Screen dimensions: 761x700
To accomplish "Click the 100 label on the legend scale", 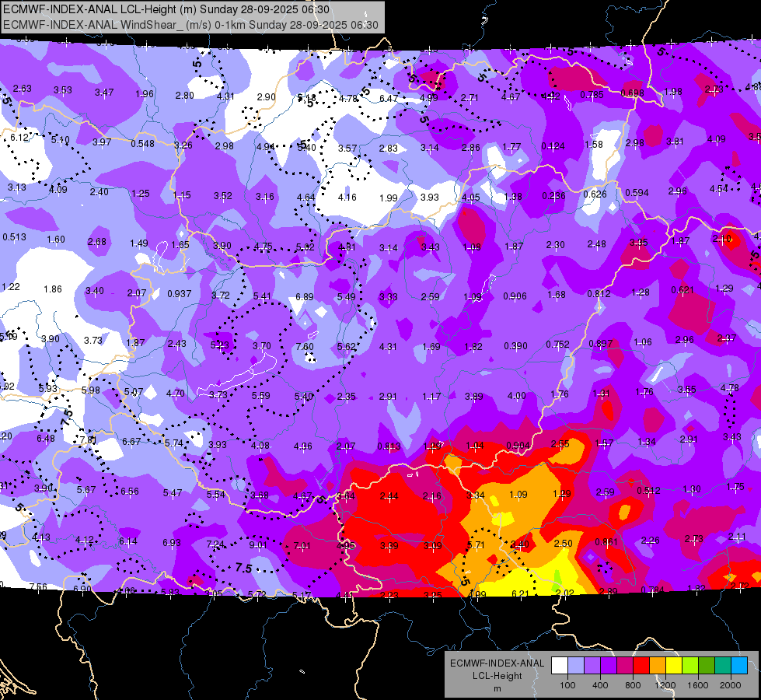I will pos(567,685).
